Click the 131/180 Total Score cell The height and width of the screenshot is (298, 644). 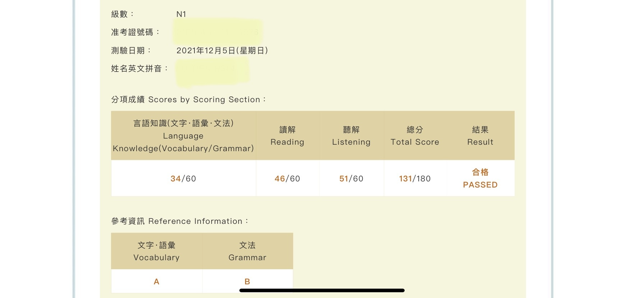415,179
